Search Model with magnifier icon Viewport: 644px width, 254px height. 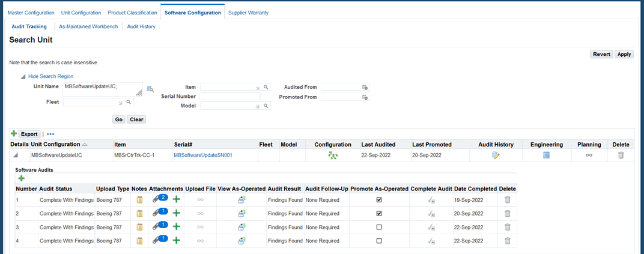266,106
